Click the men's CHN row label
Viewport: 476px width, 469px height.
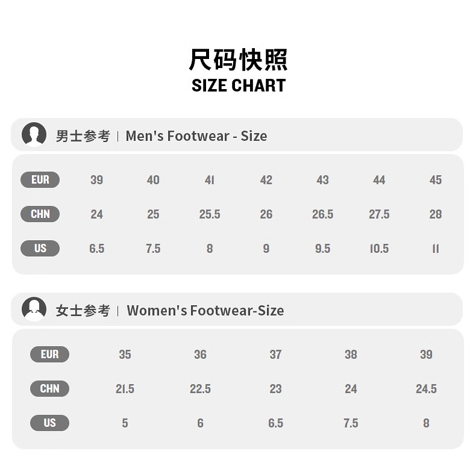pyautogui.click(x=40, y=214)
